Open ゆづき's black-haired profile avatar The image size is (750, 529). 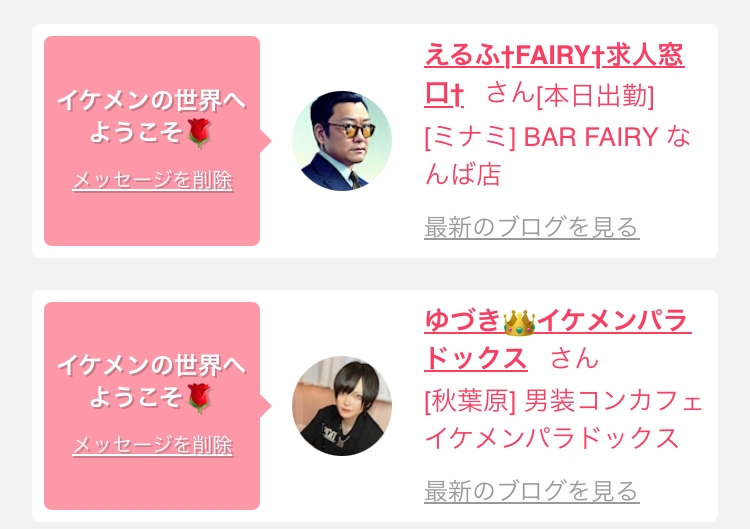(342, 406)
